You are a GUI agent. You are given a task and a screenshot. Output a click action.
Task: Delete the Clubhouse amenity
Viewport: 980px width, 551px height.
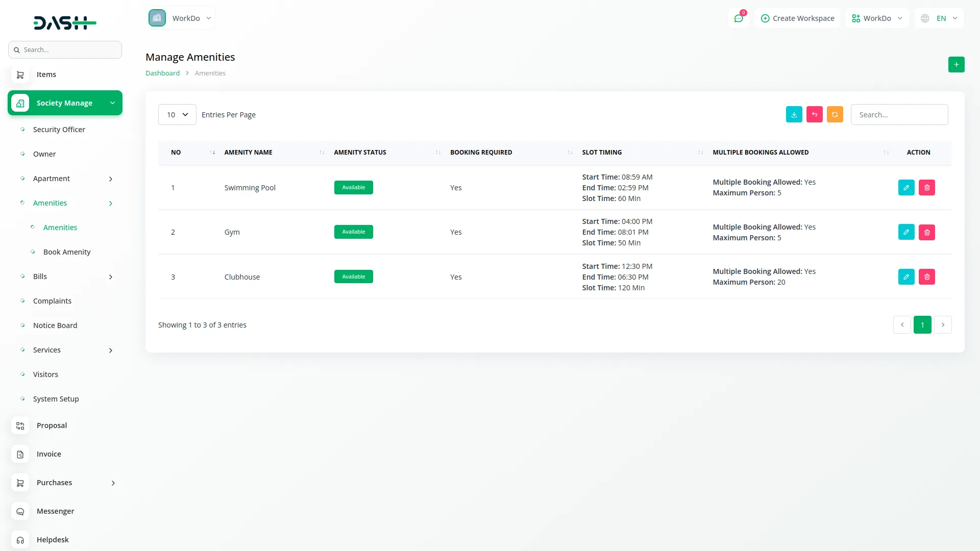tap(926, 277)
